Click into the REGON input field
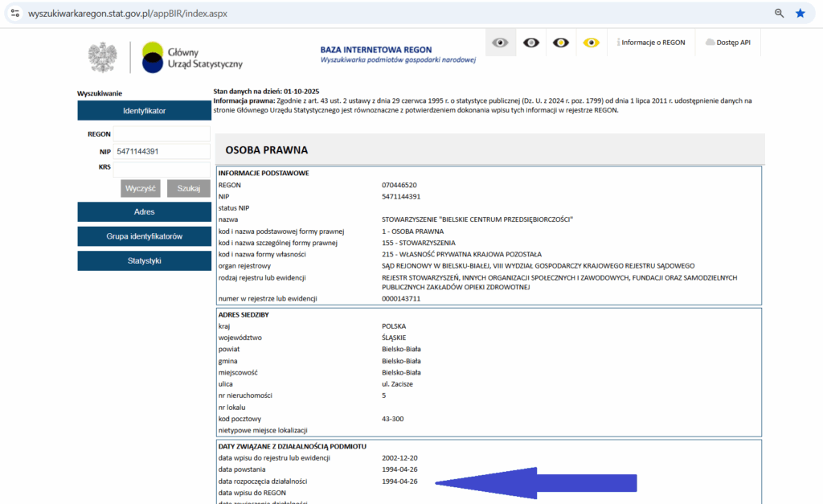Viewport: 823px width, 504px height. tap(162, 133)
